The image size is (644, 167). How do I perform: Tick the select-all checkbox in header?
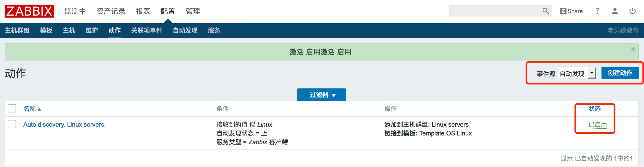(x=12, y=108)
